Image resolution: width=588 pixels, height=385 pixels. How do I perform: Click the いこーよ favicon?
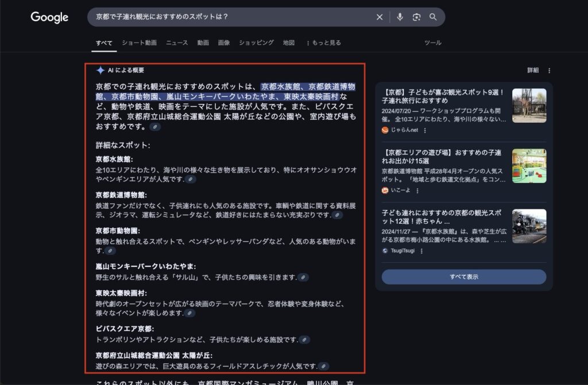point(385,190)
